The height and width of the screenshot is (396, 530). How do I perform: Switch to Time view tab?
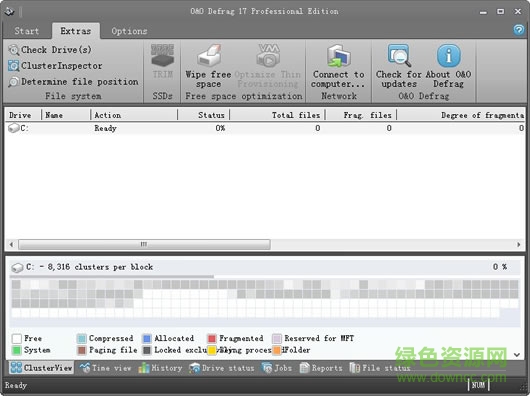tap(105, 368)
